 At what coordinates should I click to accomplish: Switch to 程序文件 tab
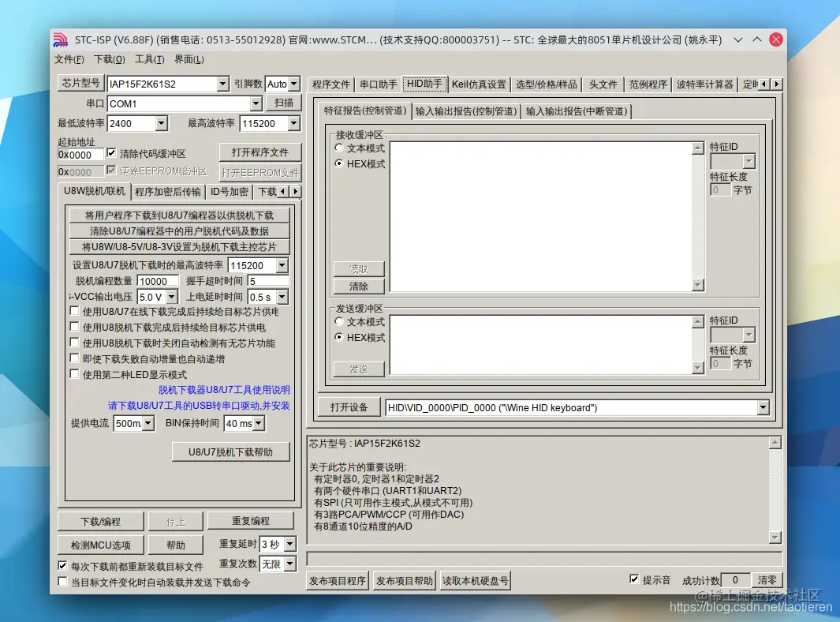point(331,84)
